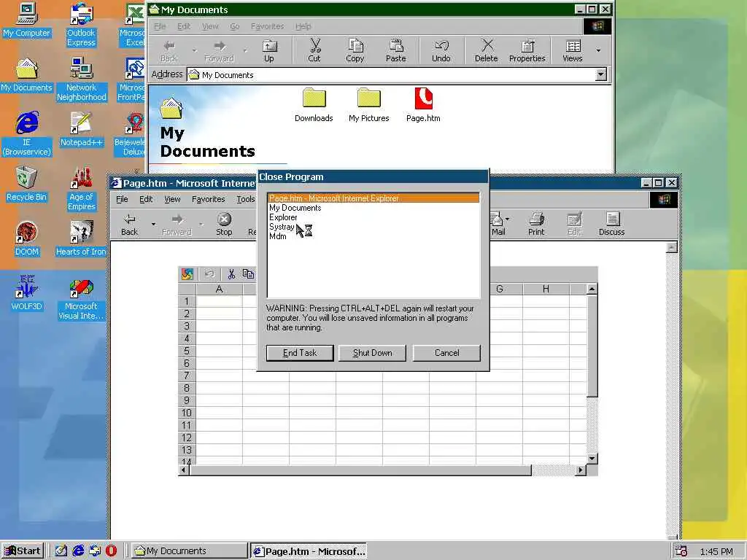Open the Help menu in My Documents
747x560 pixels.
point(303,26)
